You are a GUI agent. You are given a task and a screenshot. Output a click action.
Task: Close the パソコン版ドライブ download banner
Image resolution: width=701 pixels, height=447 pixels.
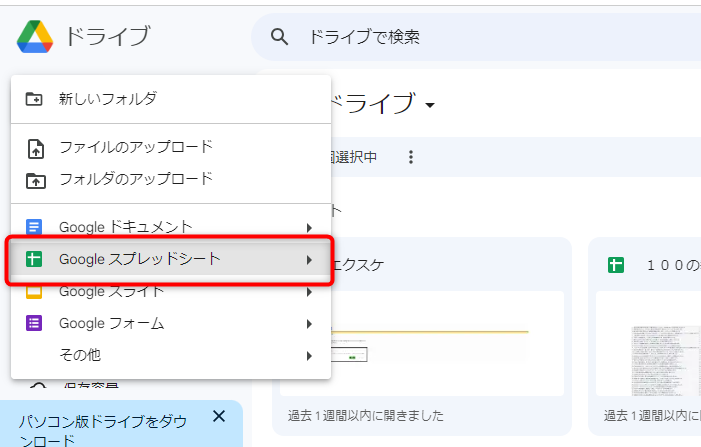pyautogui.click(x=219, y=416)
